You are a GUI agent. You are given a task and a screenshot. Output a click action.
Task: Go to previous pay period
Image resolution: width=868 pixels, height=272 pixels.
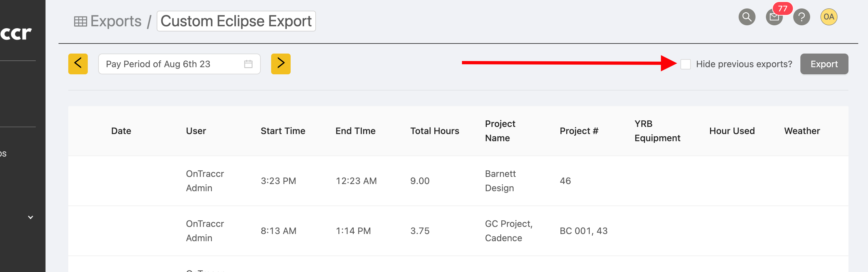tap(78, 64)
